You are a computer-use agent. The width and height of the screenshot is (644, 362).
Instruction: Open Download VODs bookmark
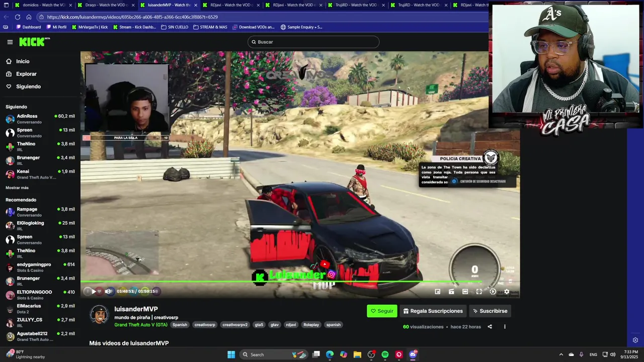coord(254,27)
